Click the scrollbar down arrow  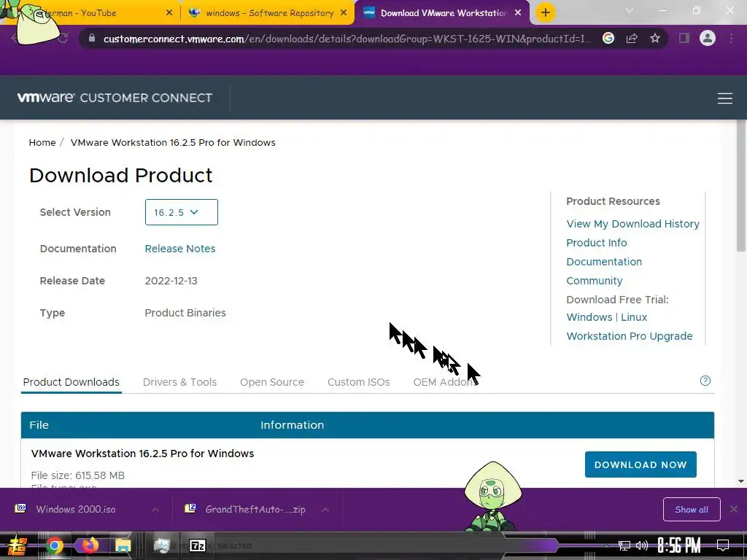[x=741, y=481]
